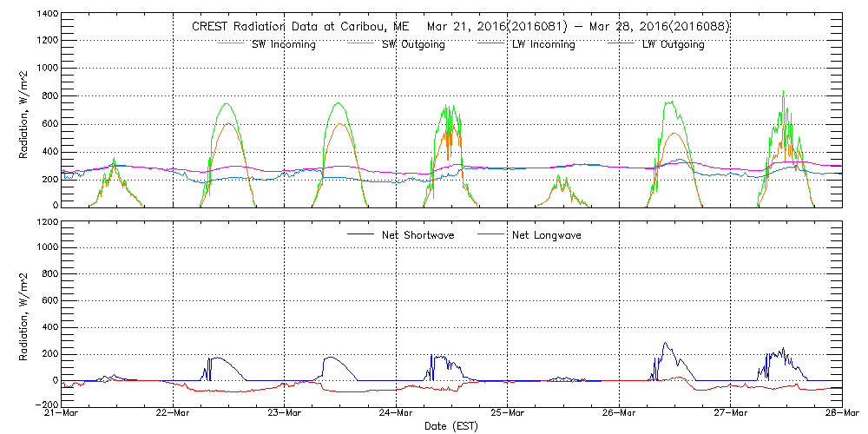Select the LW Outgoing legend entry
The width and height of the screenshot is (868, 434).
pyautogui.click(x=673, y=45)
